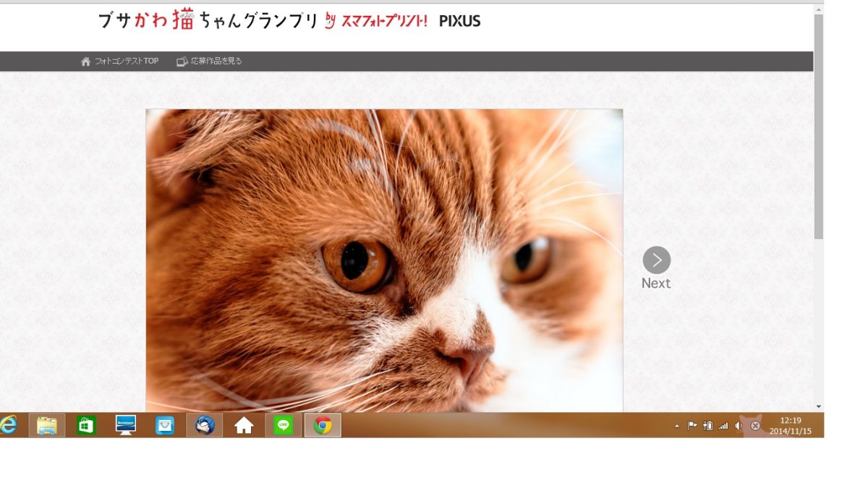Open フォトコンテストTOP link
This screenshot has height=488, width=868.
click(x=127, y=61)
